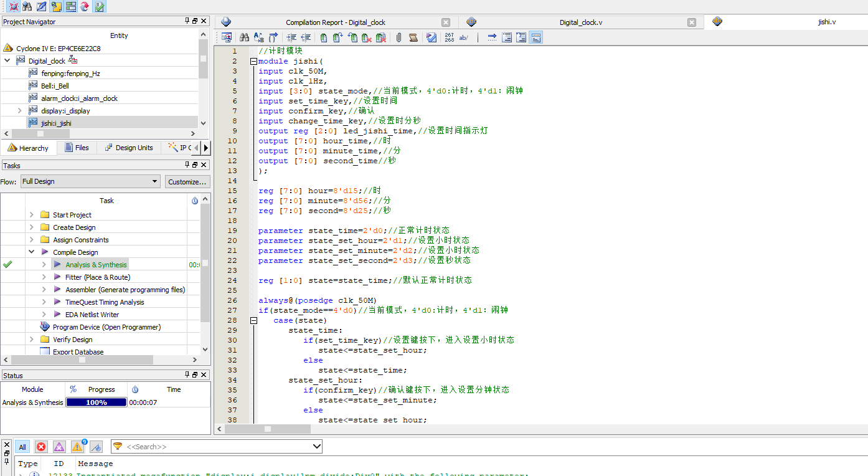868x476 pixels.
Task: Click the message Search input field
Action: [217, 447]
